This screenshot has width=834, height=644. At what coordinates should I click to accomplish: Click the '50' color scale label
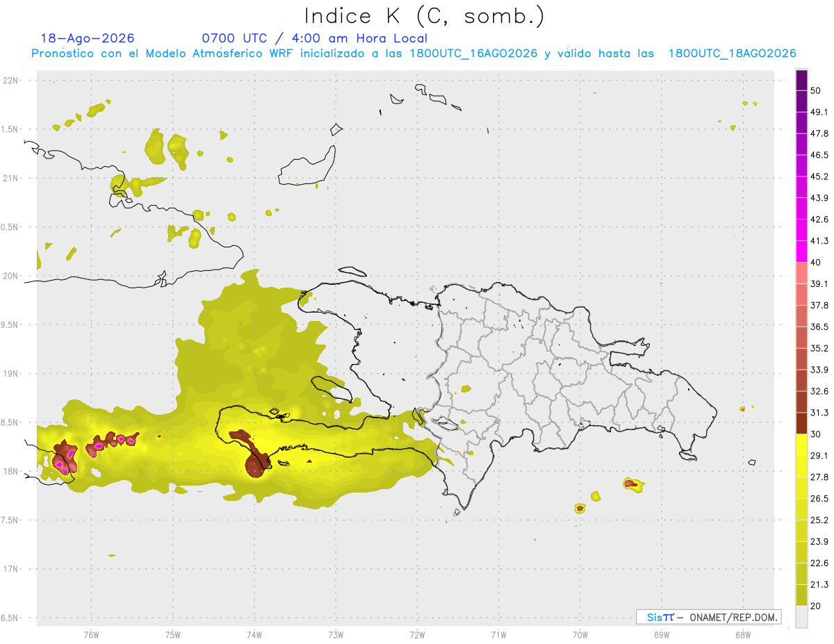[x=816, y=91]
